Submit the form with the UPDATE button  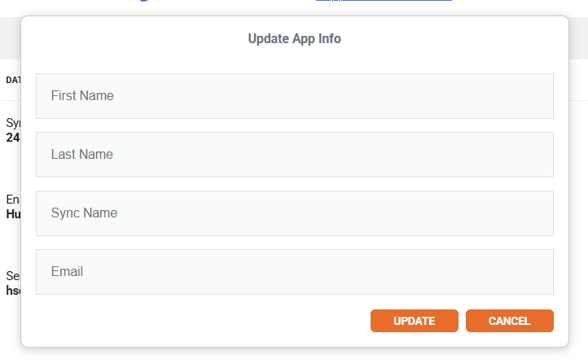tap(415, 321)
